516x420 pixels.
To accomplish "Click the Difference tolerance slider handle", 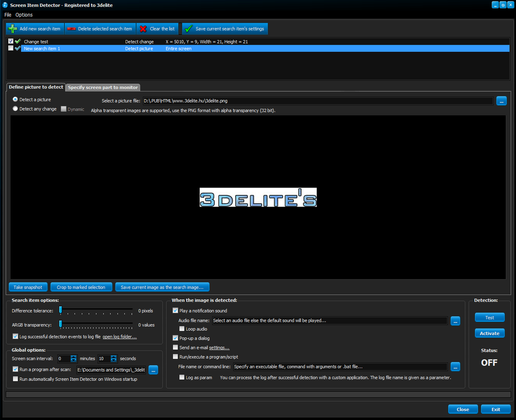I will [60, 310].
